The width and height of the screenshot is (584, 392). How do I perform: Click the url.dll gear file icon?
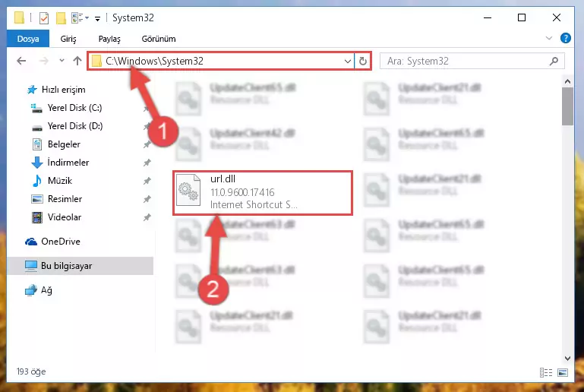pos(188,191)
